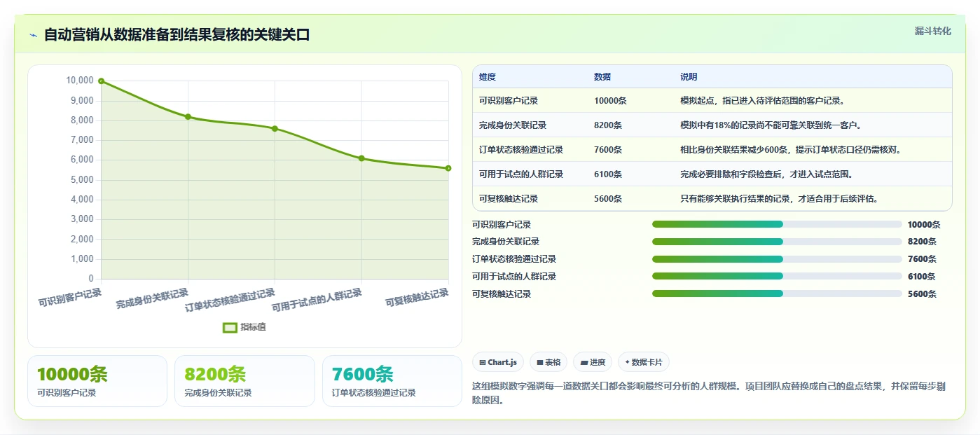Click y-axis label 10,000

pos(80,81)
